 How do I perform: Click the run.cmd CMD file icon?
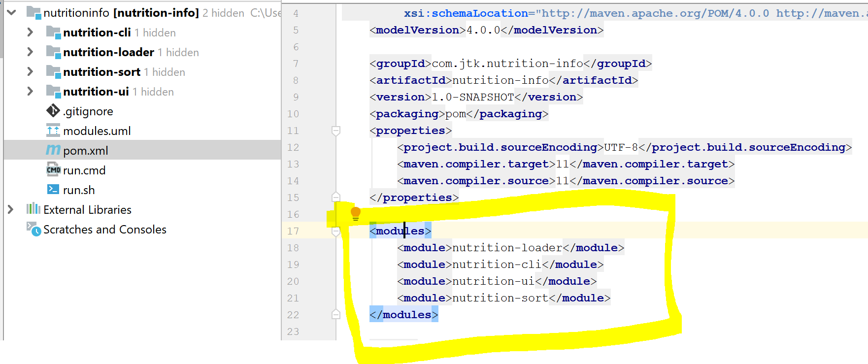(53, 170)
